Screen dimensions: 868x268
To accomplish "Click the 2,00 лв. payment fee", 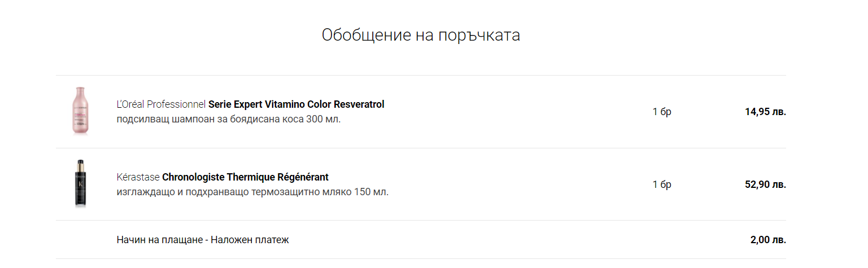I will coord(768,240).
